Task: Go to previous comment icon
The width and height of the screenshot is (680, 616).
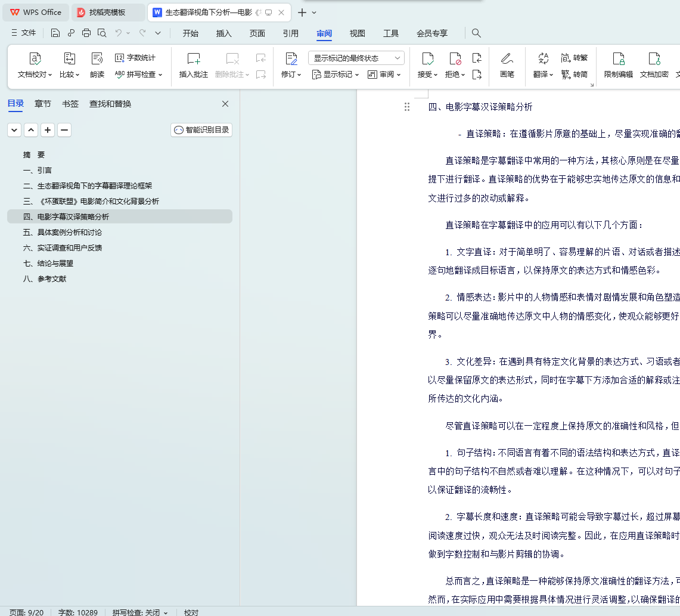Action: tap(260, 58)
